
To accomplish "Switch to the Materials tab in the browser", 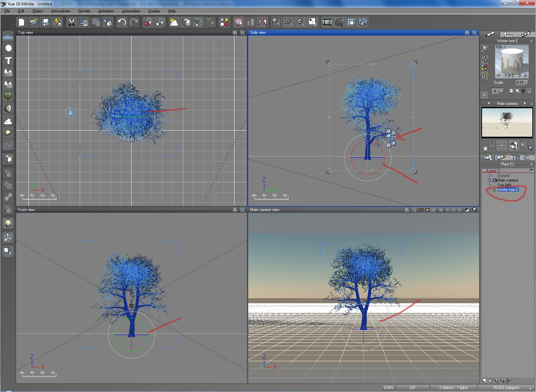I will coord(501,157).
